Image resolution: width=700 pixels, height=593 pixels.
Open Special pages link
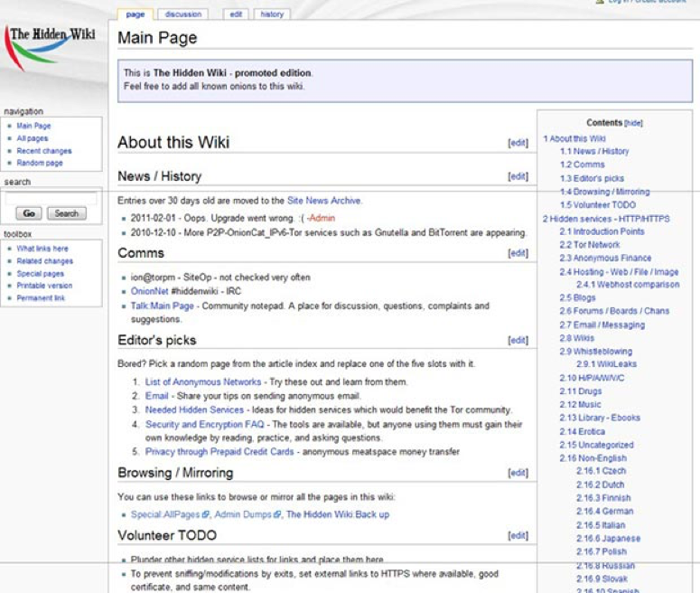click(x=40, y=274)
